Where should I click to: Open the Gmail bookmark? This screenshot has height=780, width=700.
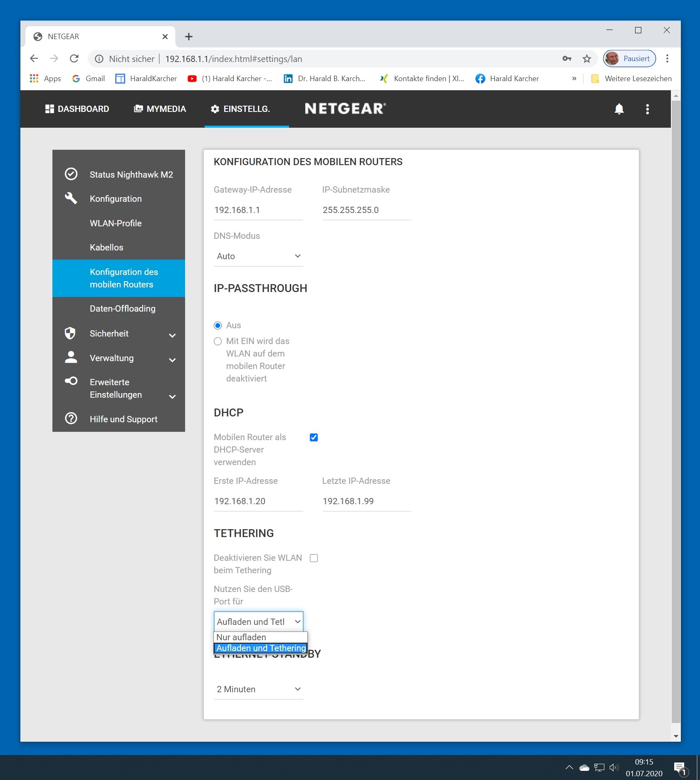(x=88, y=79)
